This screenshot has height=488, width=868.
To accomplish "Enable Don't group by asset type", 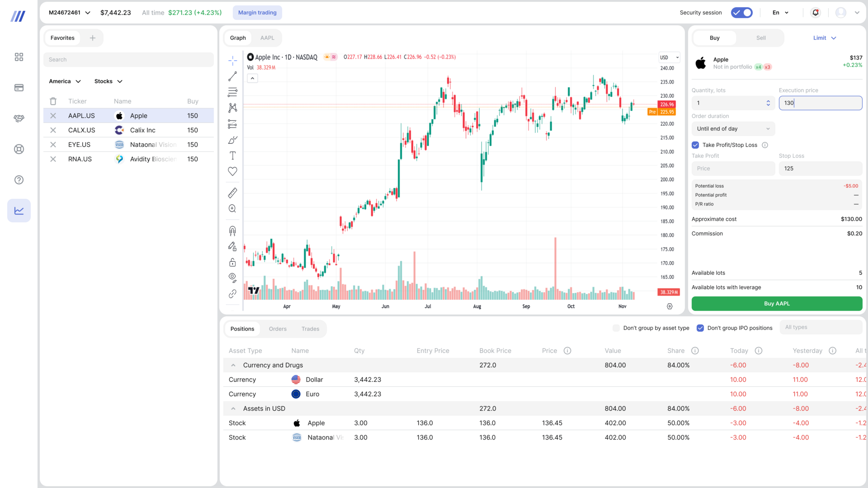I will click(616, 328).
